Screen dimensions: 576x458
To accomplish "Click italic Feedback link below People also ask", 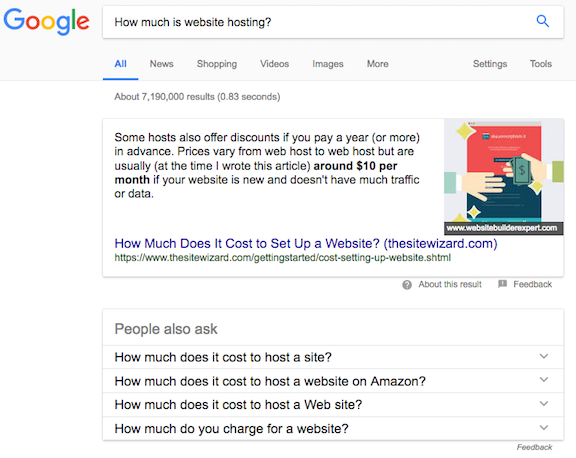I will coord(534,447).
